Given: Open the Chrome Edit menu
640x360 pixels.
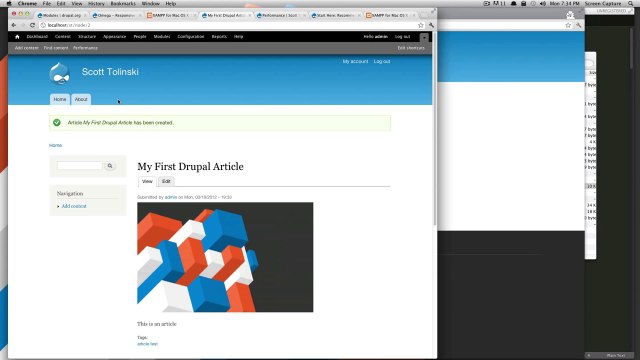Looking at the screenshot, I should pos(61,3).
